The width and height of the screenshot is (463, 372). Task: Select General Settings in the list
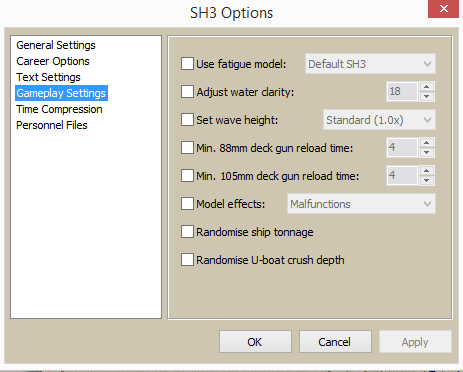(56, 45)
